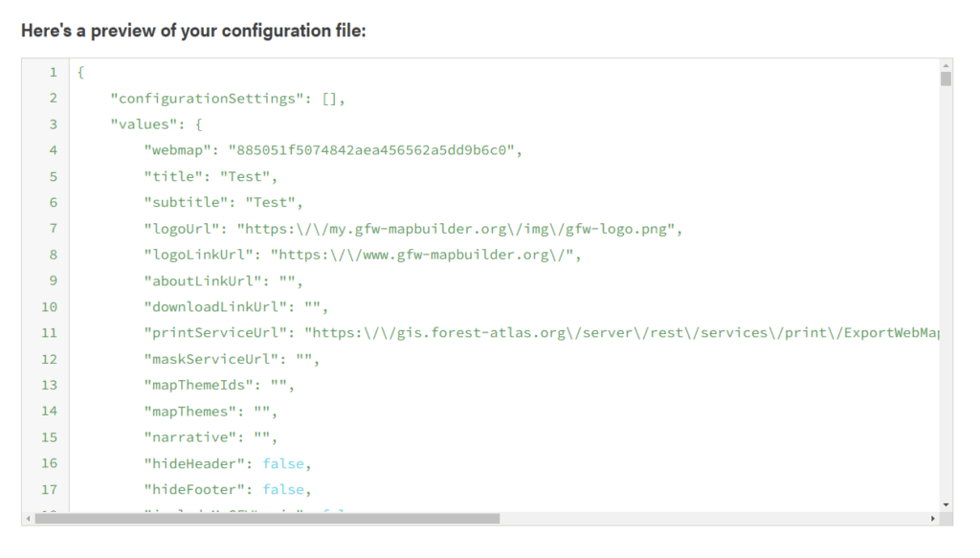The height and width of the screenshot is (558, 980).
Task: Click the "hideHeader" key on line 16
Action: click(x=193, y=463)
